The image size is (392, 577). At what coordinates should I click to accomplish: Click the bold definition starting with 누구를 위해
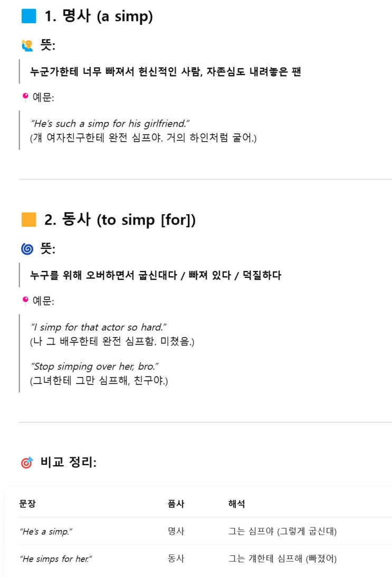[156, 275]
